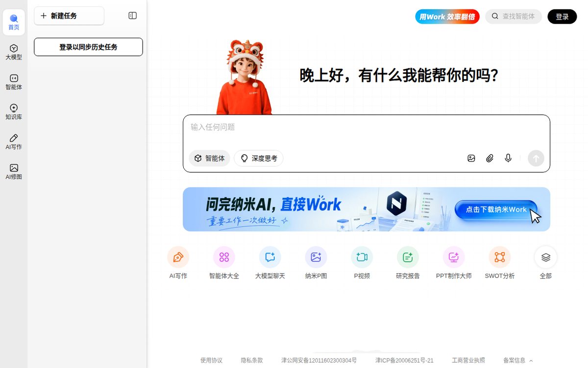Toggle the 智能体 chip in input box
This screenshot has height=368, width=588.
209,158
